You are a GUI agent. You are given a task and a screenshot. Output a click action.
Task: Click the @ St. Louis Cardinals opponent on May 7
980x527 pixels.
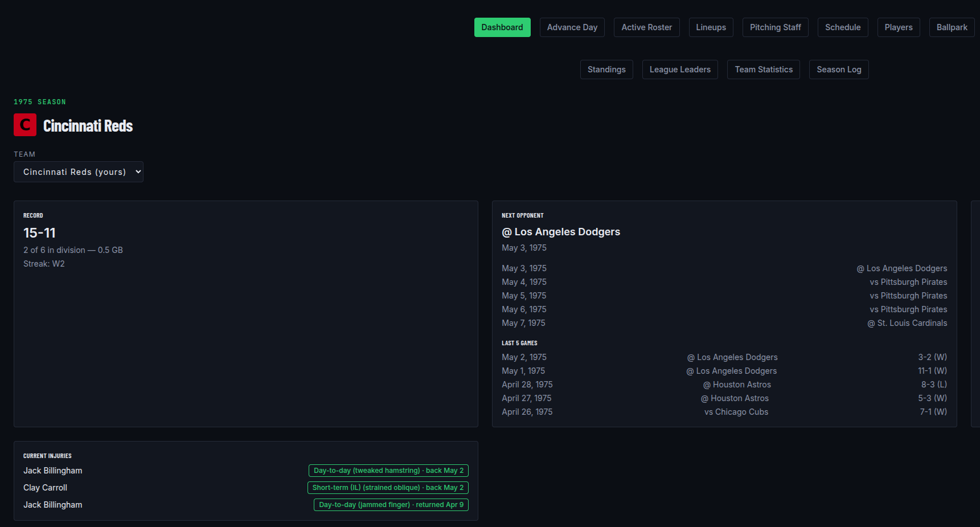click(x=907, y=323)
